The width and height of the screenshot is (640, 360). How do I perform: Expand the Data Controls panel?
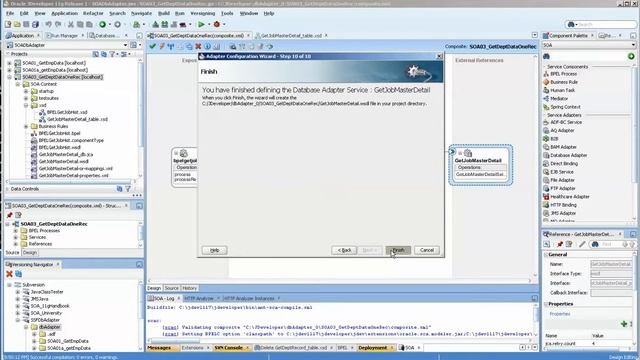point(8,189)
